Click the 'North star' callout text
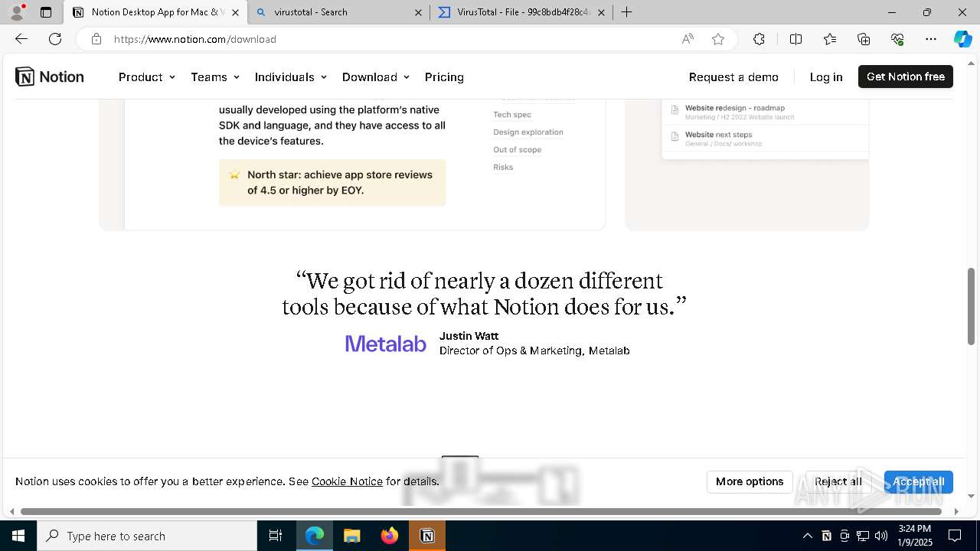 pyautogui.click(x=340, y=182)
